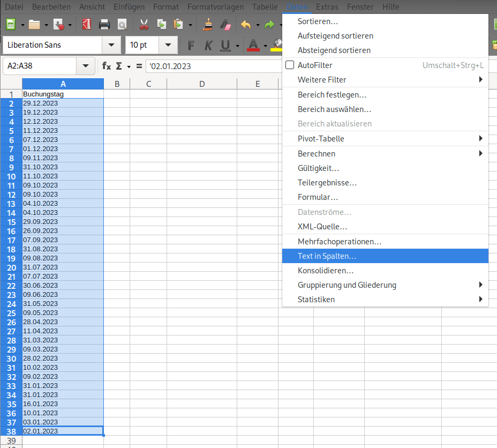
Task: Open the Hilfe menu
Action: (x=391, y=6)
